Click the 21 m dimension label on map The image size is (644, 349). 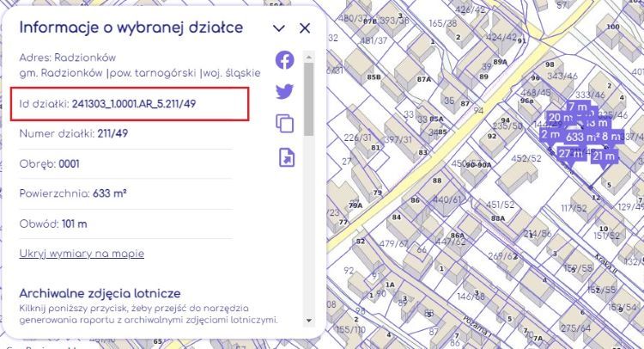pyautogui.click(x=605, y=156)
